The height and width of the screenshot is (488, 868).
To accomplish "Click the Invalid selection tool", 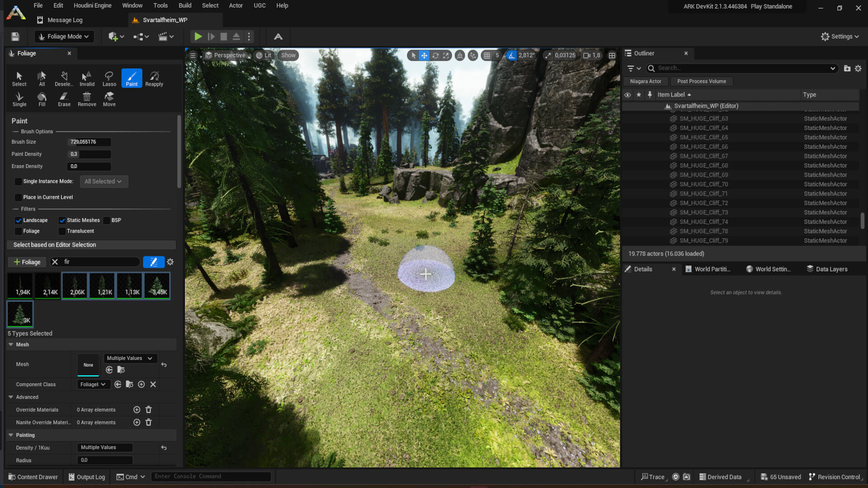I will pos(86,78).
